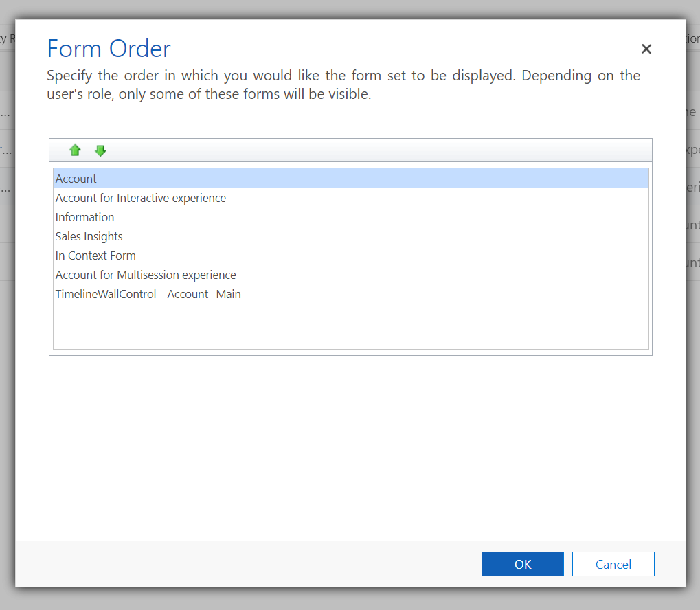700x610 pixels.
Task: Move the selected form down one position
Action: 100,150
